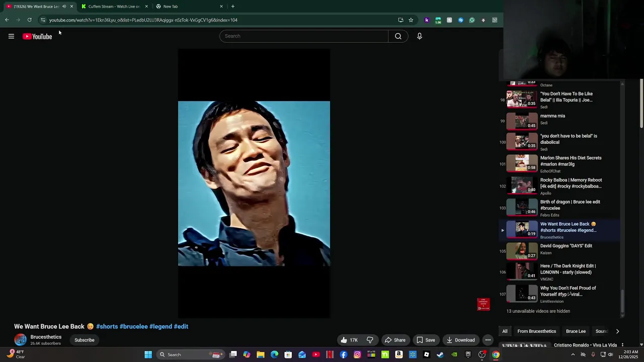644x362 pixels.
Task: Open site information icon in address bar
Action: click(x=43, y=20)
